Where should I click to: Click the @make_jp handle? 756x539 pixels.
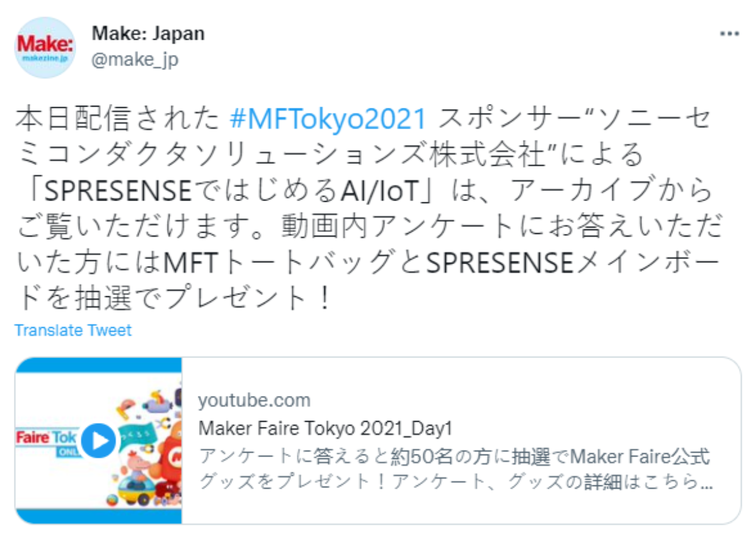[135, 59]
